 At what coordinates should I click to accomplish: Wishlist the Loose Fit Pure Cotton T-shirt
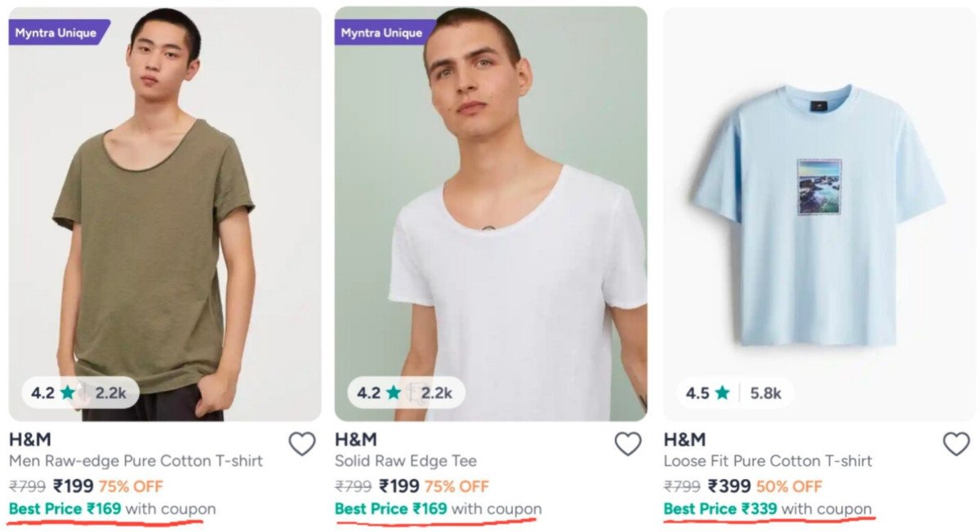(956, 444)
